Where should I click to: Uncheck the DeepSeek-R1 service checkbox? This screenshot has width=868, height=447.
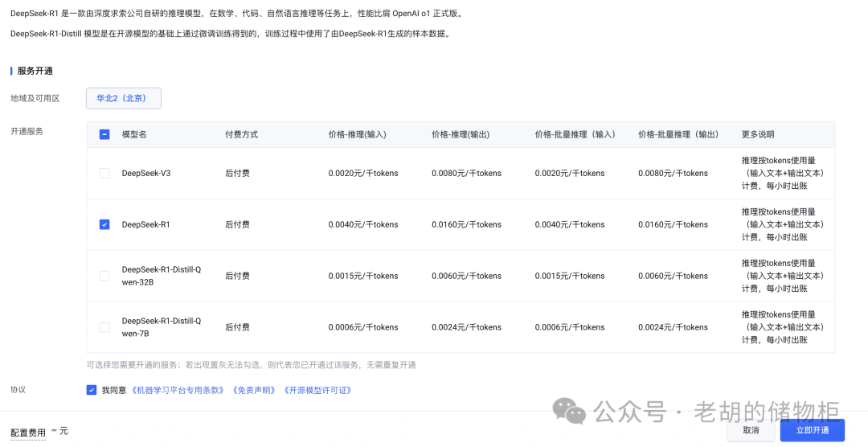point(104,224)
